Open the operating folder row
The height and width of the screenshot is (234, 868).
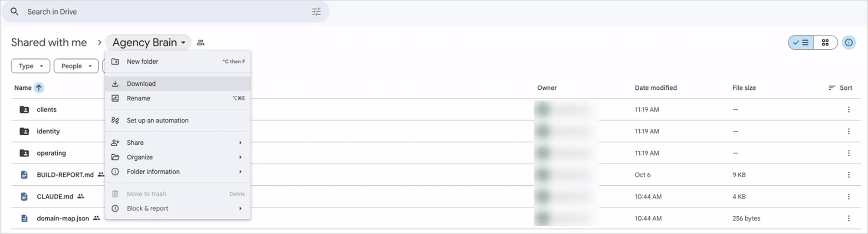[x=436, y=153]
